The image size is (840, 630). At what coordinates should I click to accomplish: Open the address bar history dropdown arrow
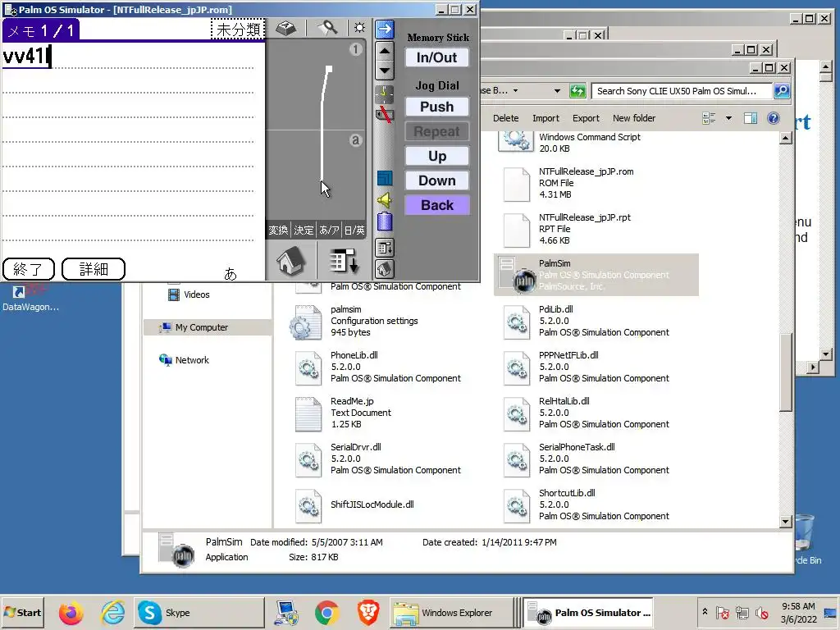[557, 91]
